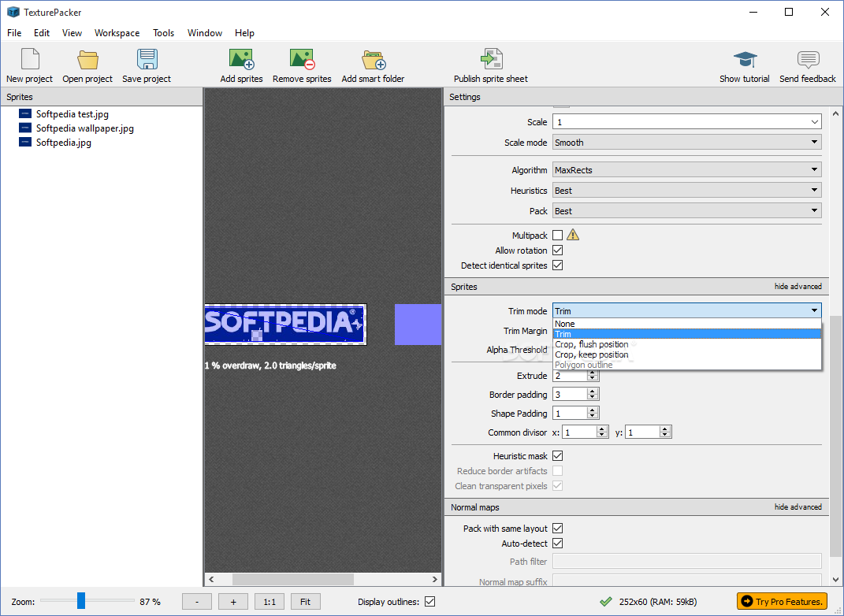This screenshot has width=844, height=616.
Task: Open the Workspace menu
Action: point(117,33)
